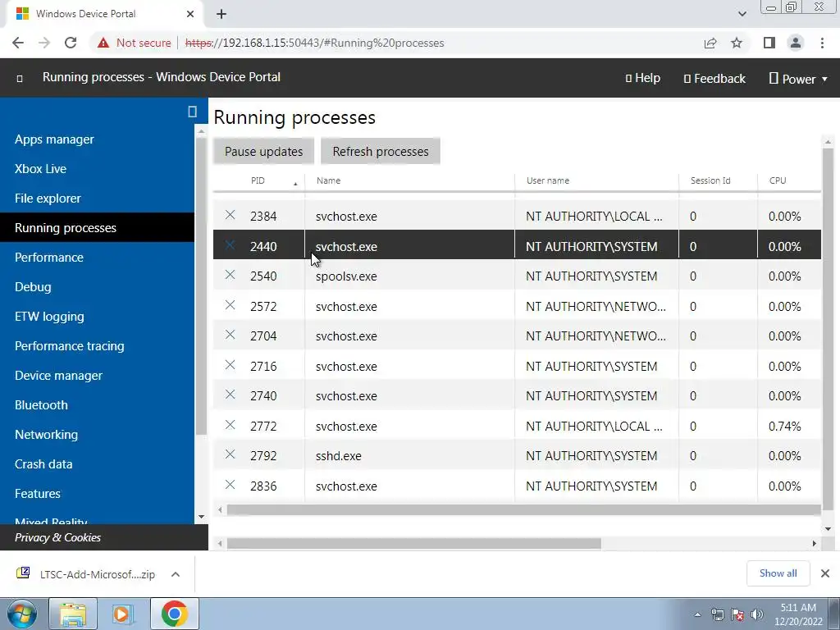The height and width of the screenshot is (630, 840).
Task: Open Privacy & Cookies link
Action: click(58, 537)
